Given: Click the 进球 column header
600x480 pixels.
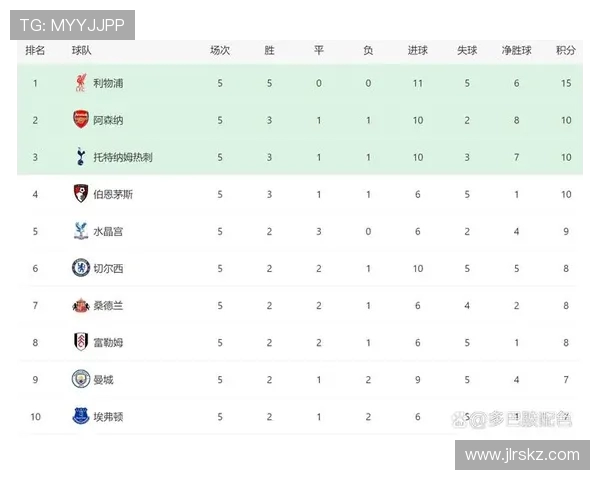Looking at the screenshot, I should tap(417, 50).
